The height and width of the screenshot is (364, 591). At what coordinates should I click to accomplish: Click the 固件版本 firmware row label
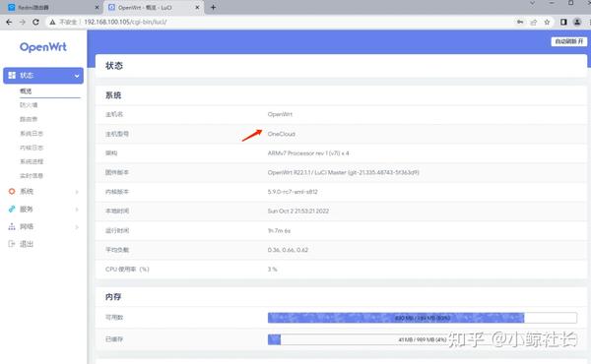coord(117,172)
